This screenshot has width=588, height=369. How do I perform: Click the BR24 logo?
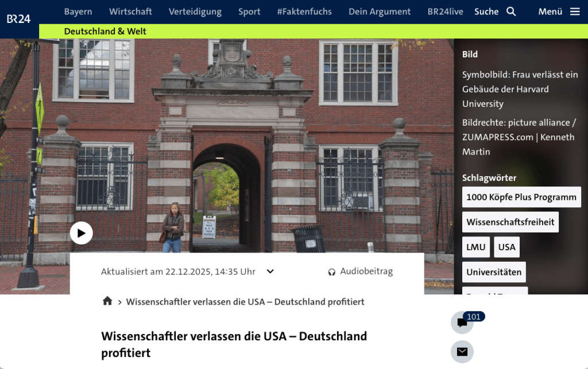(x=19, y=19)
